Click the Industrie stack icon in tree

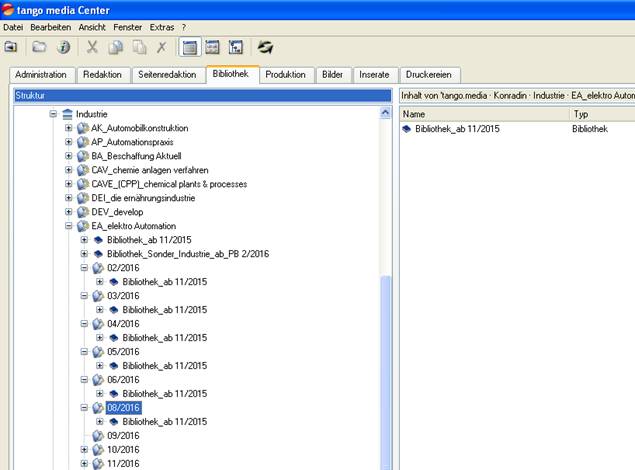click(x=67, y=114)
